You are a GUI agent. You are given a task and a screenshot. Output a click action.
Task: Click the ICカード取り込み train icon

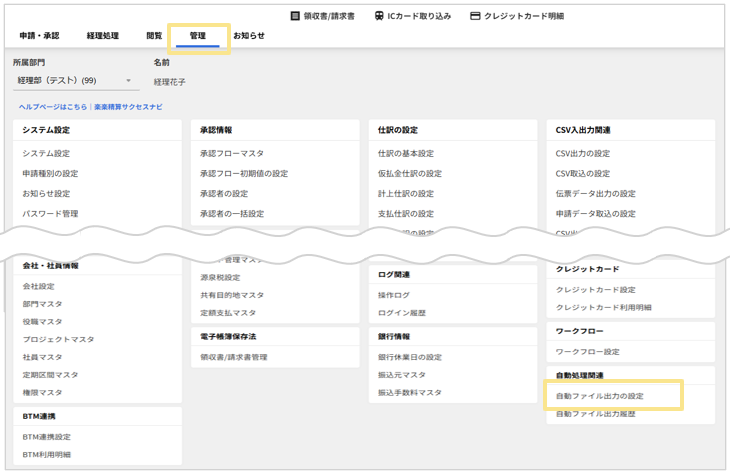pyautogui.click(x=380, y=16)
